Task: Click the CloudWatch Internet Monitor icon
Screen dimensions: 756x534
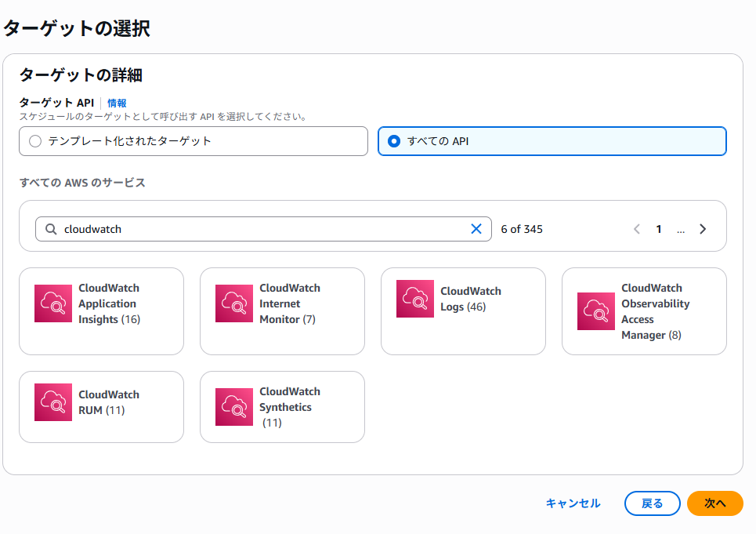Action: pyautogui.click(x=233, y=303)
